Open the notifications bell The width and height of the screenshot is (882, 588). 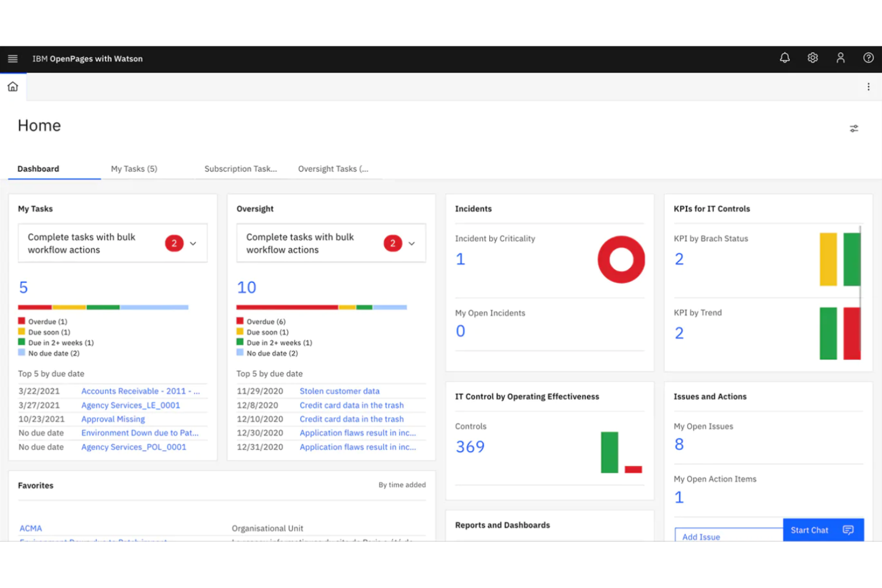[784, 58]
